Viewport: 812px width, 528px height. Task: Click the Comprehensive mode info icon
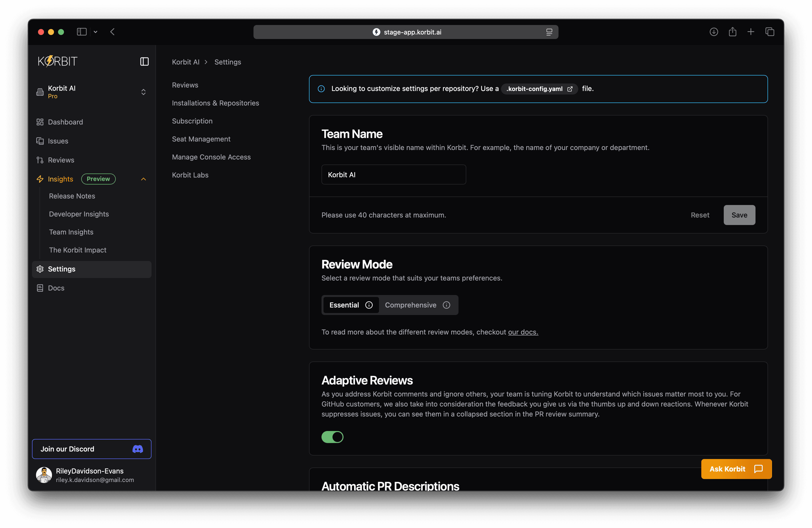[x=446, y=305]
